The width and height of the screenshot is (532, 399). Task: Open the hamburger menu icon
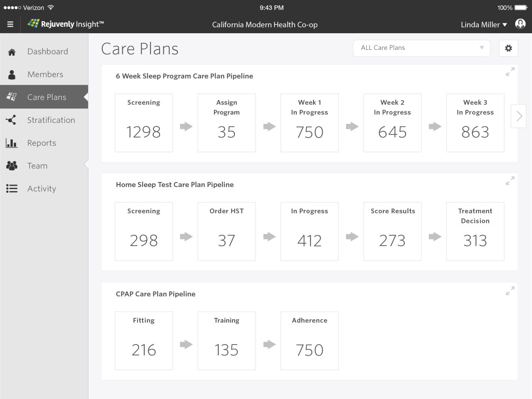click(x=10, y=25)
